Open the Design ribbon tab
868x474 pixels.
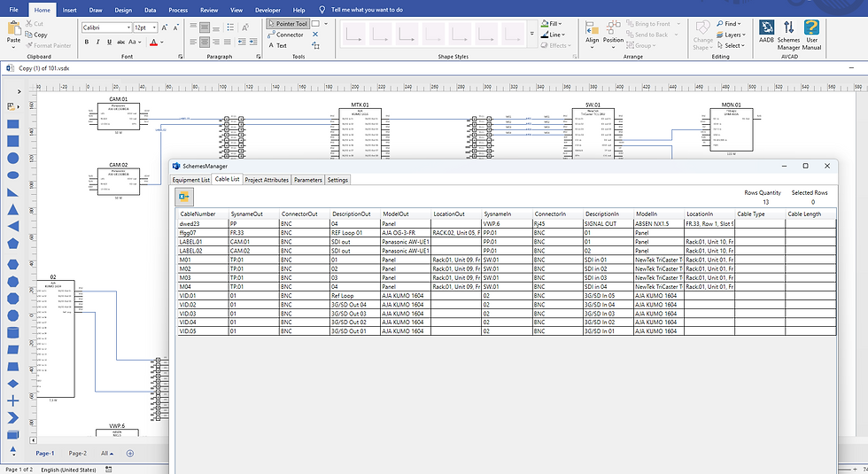coord(123,10)
